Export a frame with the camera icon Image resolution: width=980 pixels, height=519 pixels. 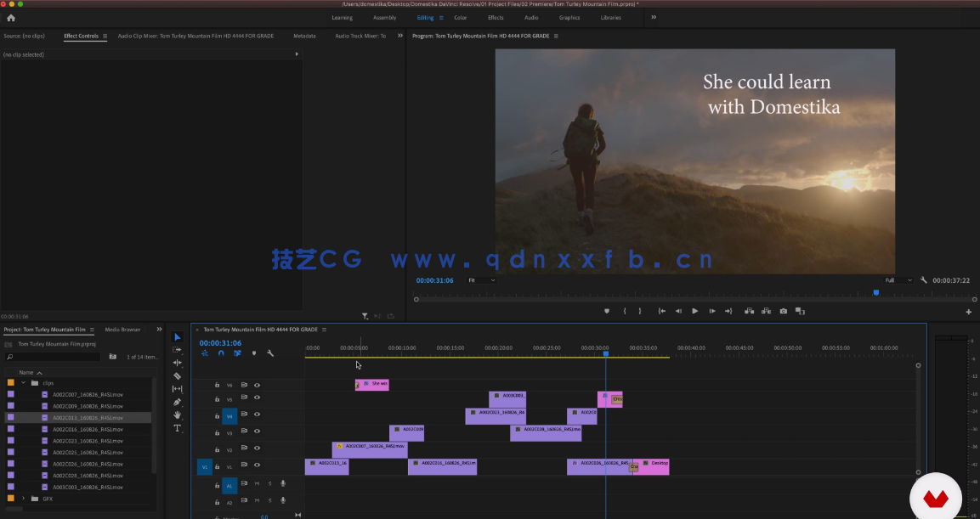click(x=784, y=311)
